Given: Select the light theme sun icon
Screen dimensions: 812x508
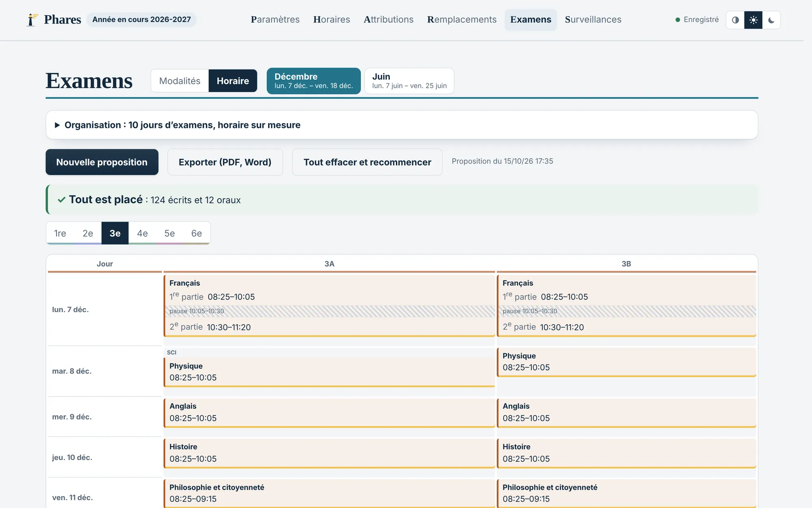Looking at the screenshot, I should [753, 20].
